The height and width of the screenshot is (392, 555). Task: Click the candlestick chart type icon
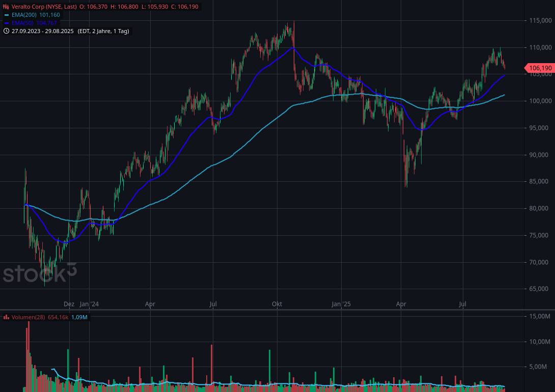coord(6,7)
